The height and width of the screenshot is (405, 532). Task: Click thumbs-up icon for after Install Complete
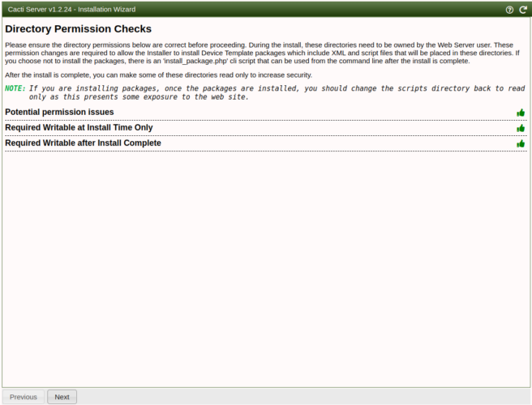521,143
